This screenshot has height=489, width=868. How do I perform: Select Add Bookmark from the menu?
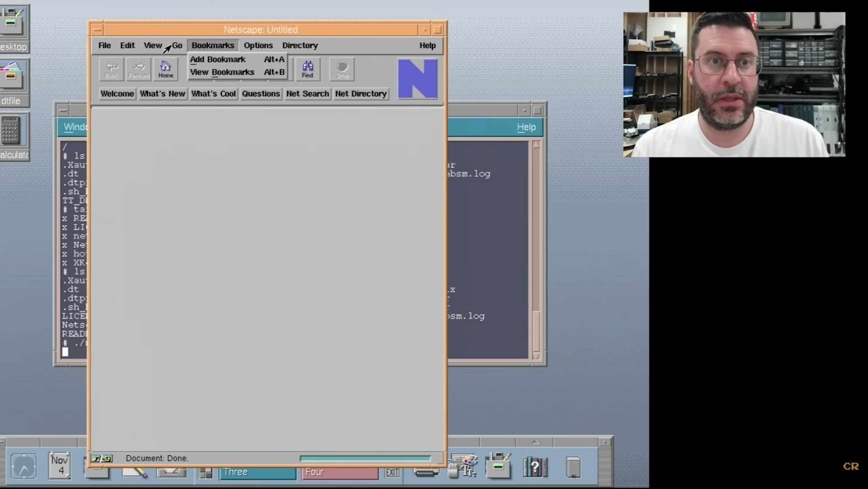[237, 59]
